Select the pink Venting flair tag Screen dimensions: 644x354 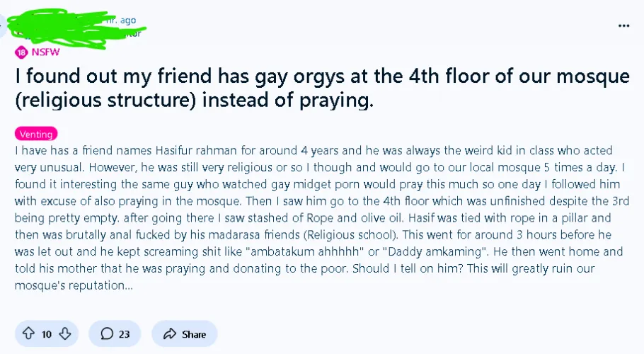[35, 134]
